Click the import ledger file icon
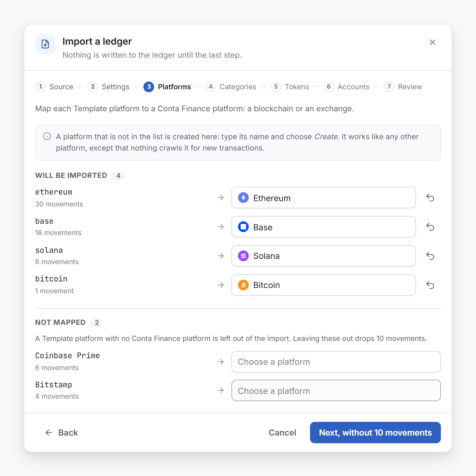Image resolution: width=476 pixels, height=476 pixels. click(x=45, y=44)
